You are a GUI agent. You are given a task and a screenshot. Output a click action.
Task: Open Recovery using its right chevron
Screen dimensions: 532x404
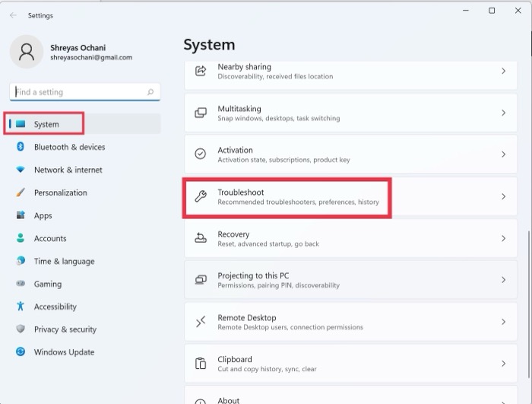click(x=503, y=239)
